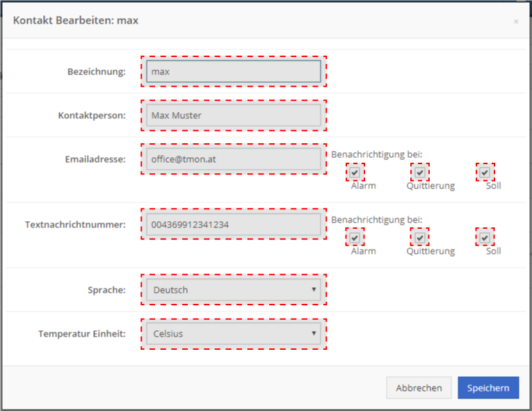The width and height of the screenshot is (532, 411).
Task: Close the Kontakt Bearbeiten dialog with X
Action: [516, 22]
